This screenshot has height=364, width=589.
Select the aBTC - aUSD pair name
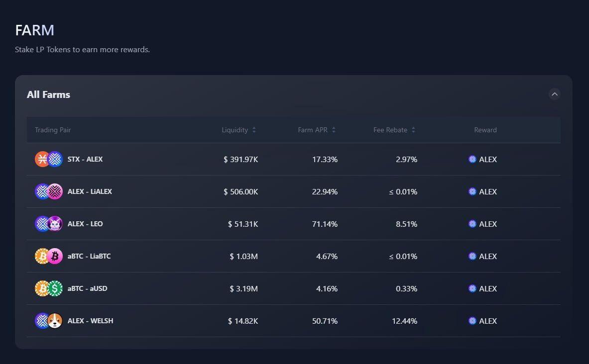pyautogui.click(x=88, y=288)
